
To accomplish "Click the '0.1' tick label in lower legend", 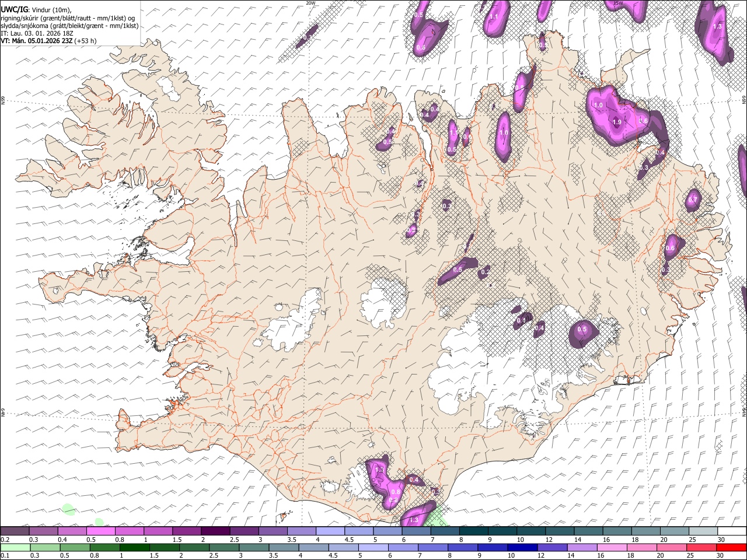I will (5, 555).
